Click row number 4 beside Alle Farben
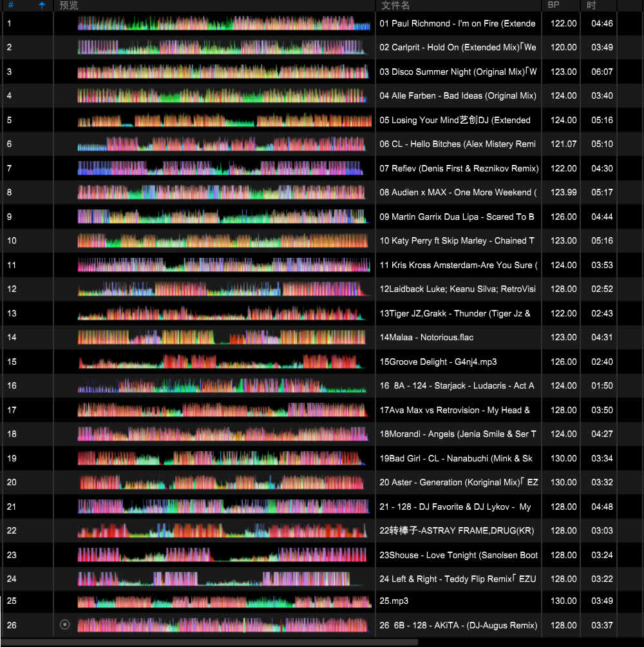 coord(9,95)
